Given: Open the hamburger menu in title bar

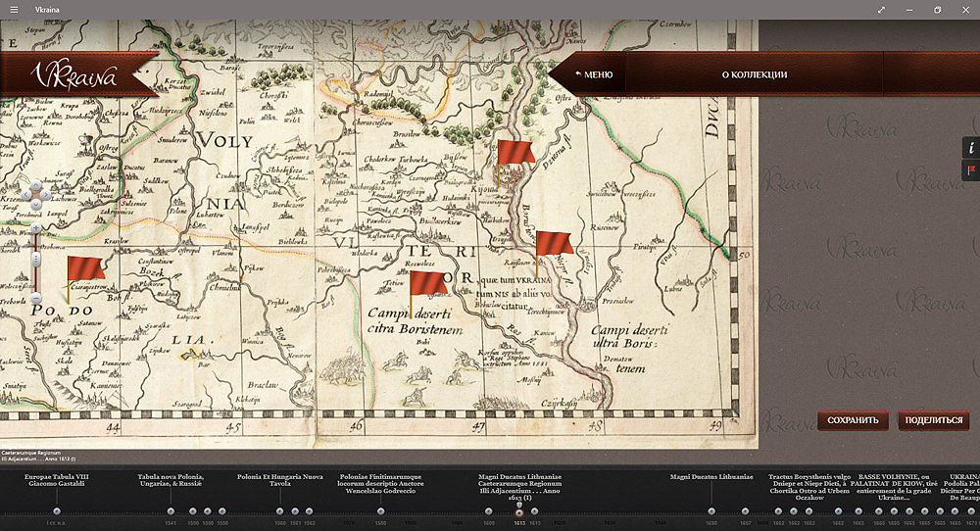Looking at the screenshot, I should (x=14, y=10).
